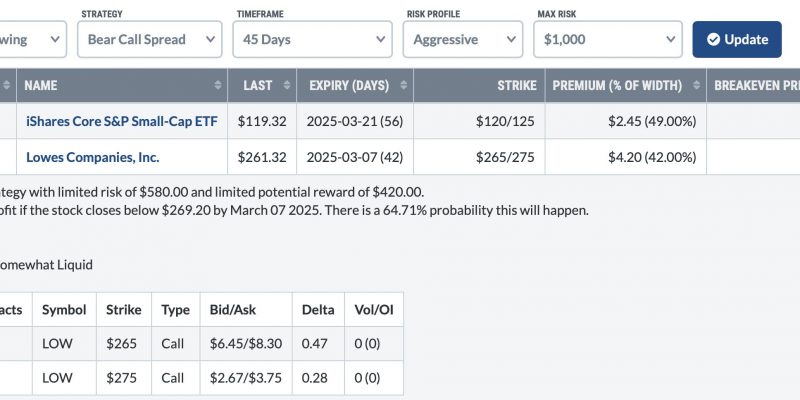Image resolution: width=800 pixels, height=400 pixels.
Task: Open the partially visible leftmost dropdown
Action: pos(32,39)
